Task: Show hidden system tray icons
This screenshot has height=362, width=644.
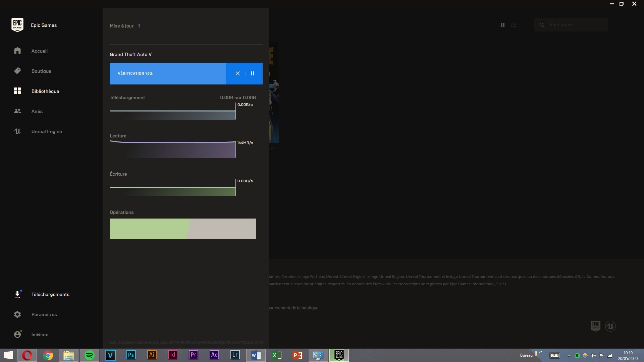Action: tap(569, 356)
